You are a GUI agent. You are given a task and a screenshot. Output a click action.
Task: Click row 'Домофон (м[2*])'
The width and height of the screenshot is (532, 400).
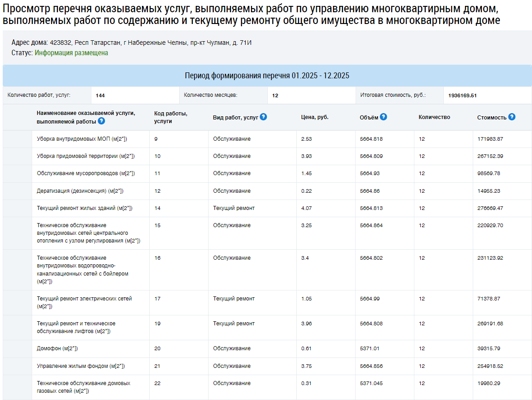click(267, 349)
